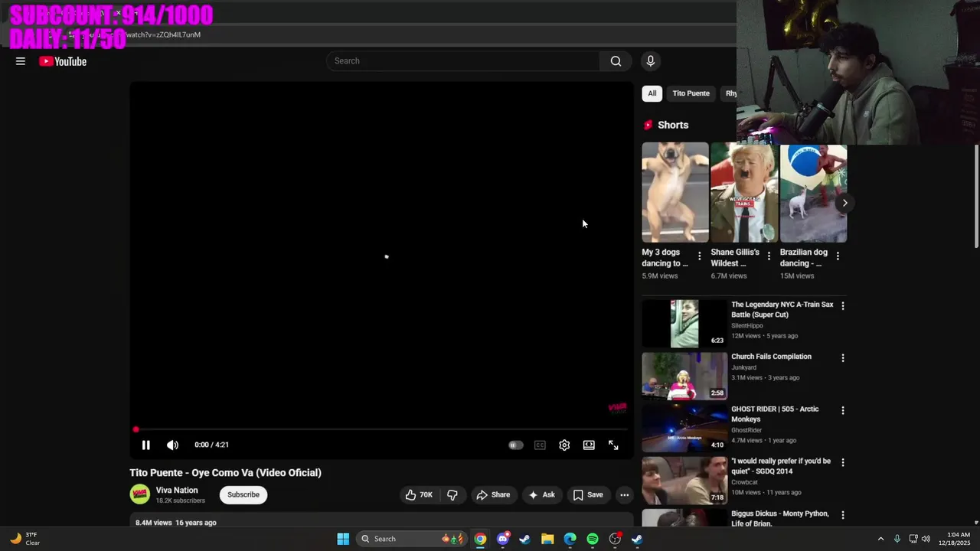The height and width of the screenshot is (551, 980).
Task: Click the Shorts section heading
Action: (673, 125)
